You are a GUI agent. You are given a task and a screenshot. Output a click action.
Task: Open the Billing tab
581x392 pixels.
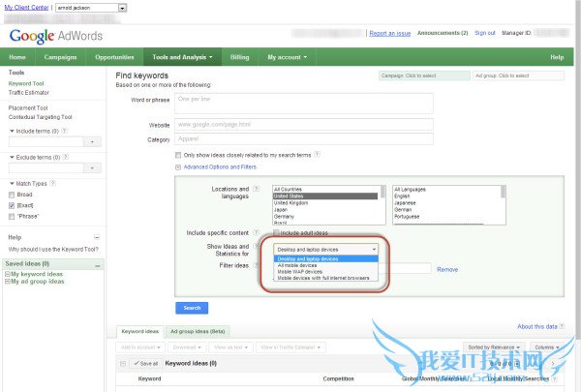pos(240,57)
